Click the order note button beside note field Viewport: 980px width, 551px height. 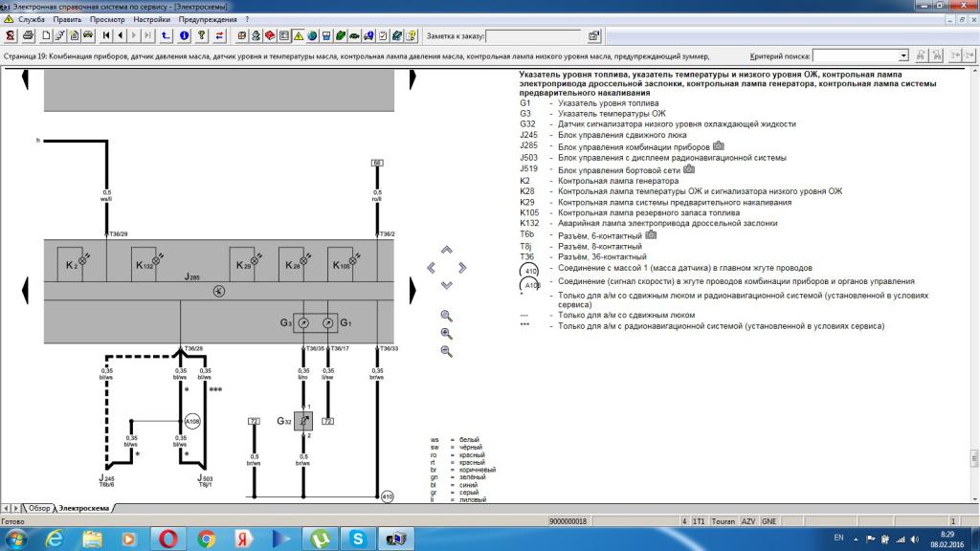593,36
